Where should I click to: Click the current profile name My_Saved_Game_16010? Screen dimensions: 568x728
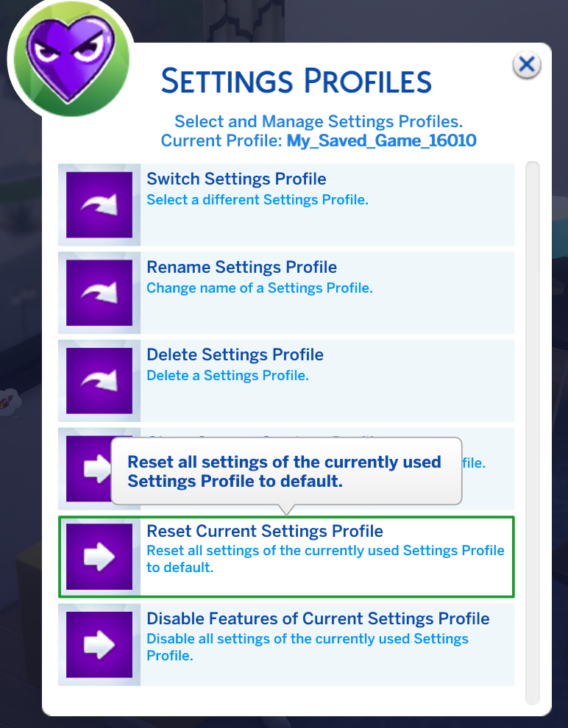(381, 140)
